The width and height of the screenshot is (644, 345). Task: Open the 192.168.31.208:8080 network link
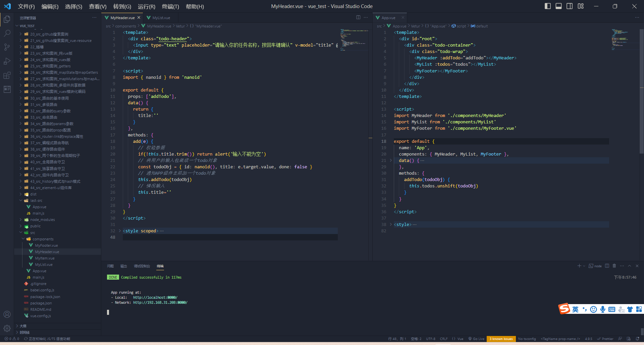[160, 302]
